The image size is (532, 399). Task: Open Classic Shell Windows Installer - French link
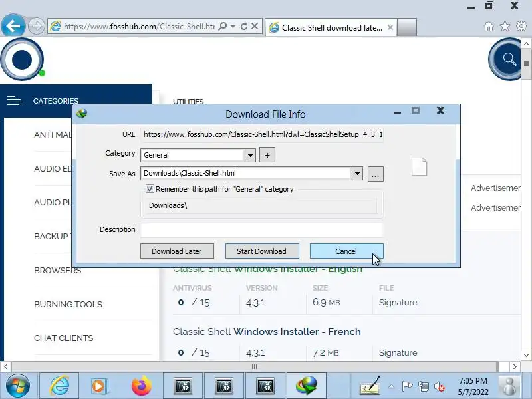[x=267, y=331]
